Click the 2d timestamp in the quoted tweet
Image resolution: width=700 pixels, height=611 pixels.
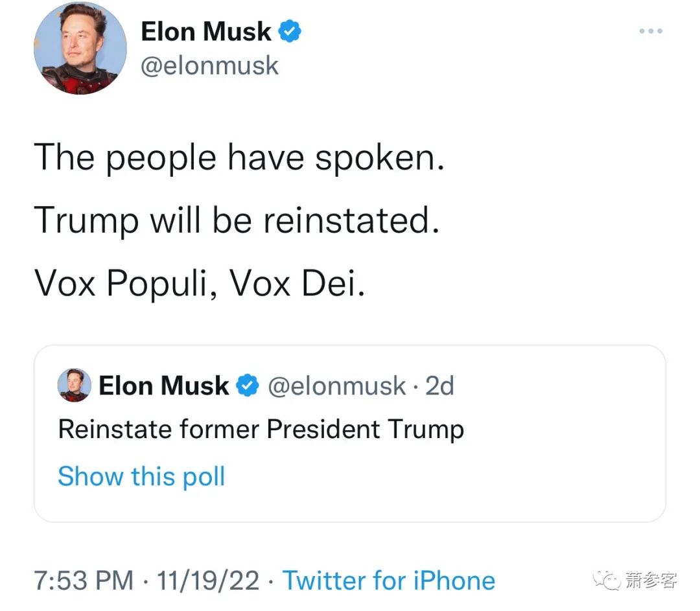click(x=439, y=386)
